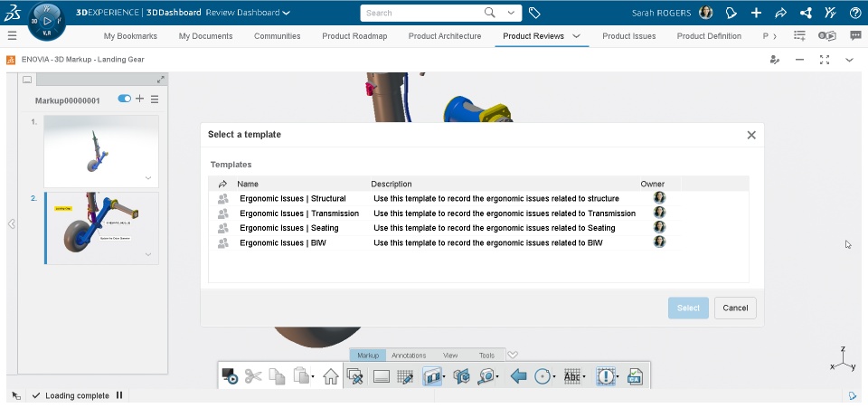
Task: Click the Cancel button in dialog
Action: 735,308
